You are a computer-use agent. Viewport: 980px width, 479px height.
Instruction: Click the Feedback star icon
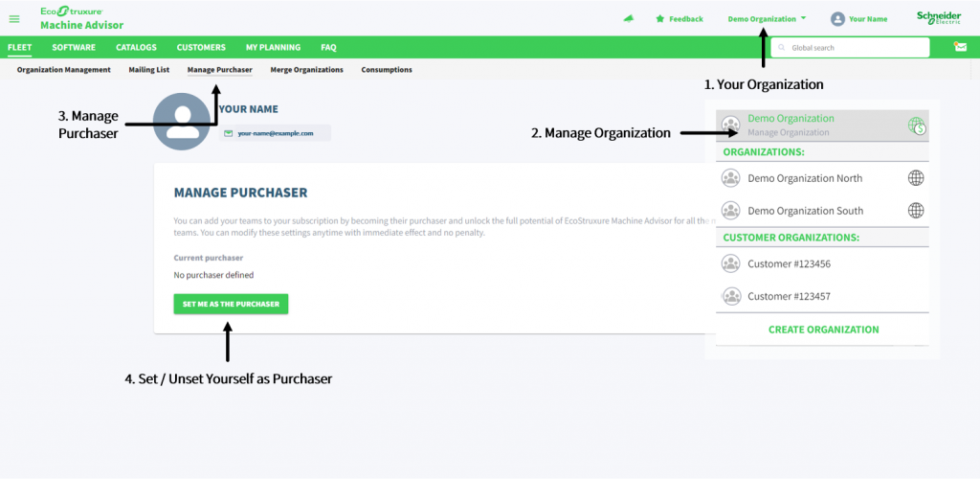[660, 19]
